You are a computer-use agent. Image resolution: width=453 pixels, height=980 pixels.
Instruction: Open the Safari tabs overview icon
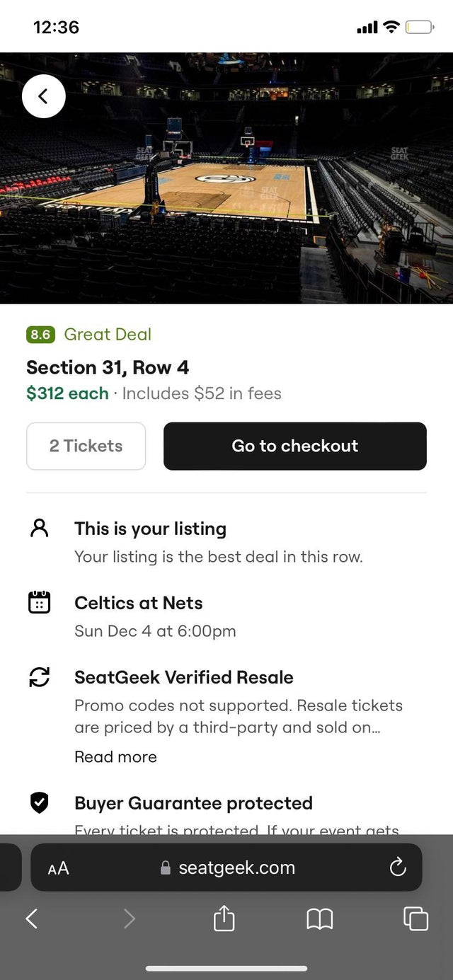[415, 918]
